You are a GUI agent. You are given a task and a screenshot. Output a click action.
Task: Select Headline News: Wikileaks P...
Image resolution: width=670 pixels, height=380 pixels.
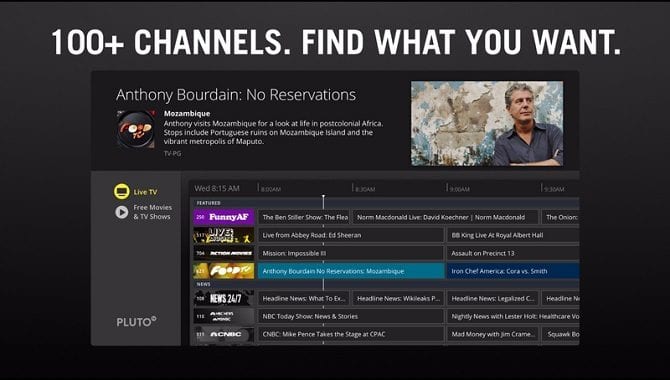click(398, 298)
